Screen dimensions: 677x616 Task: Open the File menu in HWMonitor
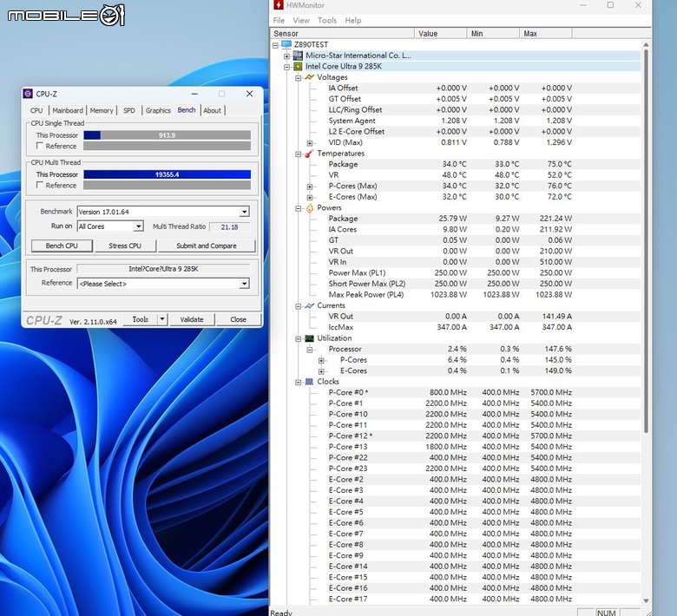279,20
